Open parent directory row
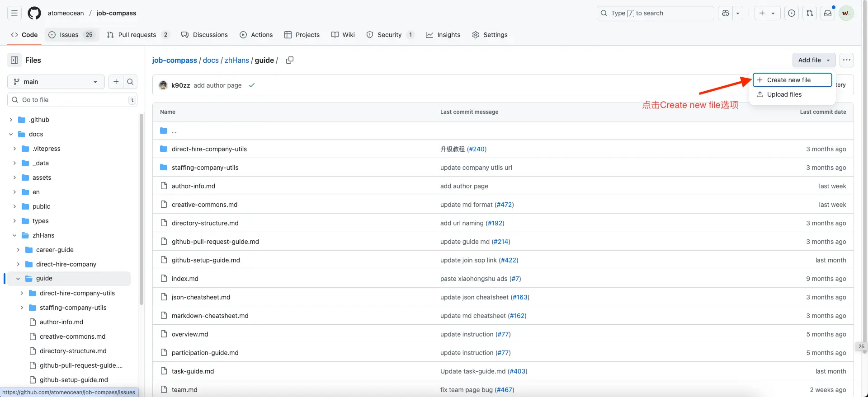868x397 pixels. [503, 131]
